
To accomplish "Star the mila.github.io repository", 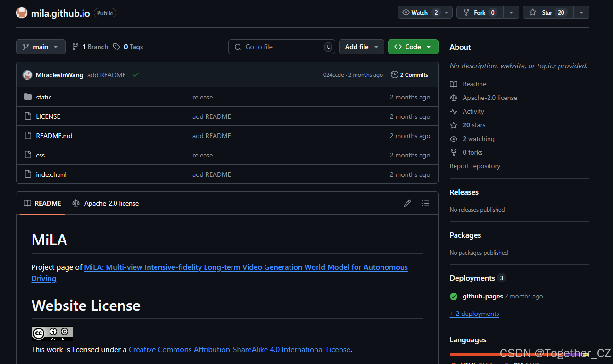I will tap(548, 12).
